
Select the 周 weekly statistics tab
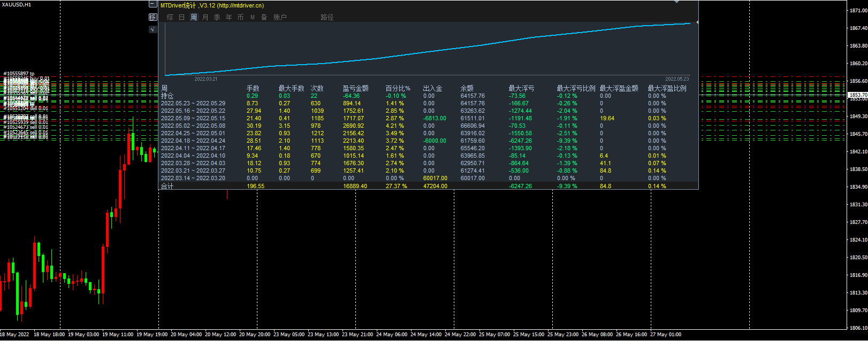(194, 17)
